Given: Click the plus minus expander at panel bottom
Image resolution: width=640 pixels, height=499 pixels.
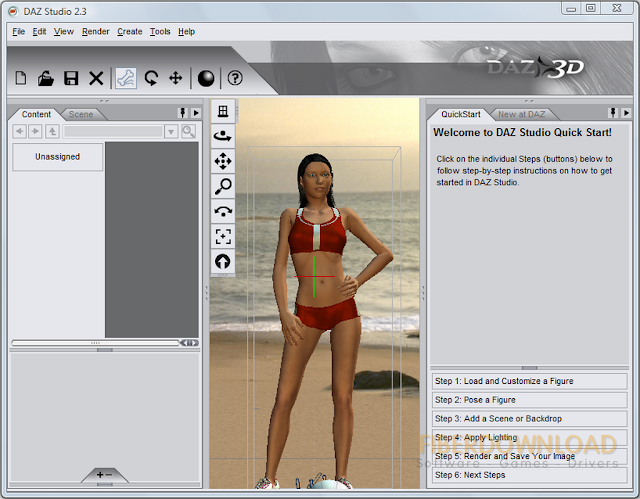Looking at the screenshot, I should click(104, 475).
